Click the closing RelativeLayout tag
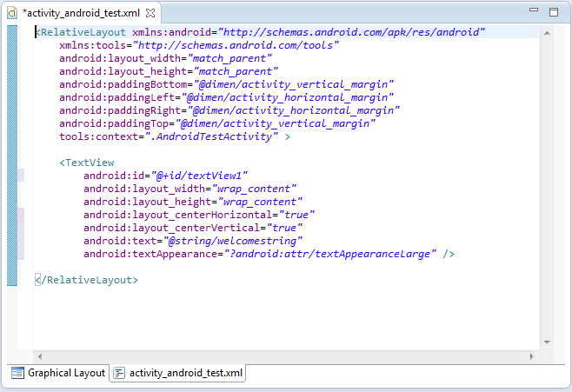This screenshot has width=572, height=392. click(89, 280)
